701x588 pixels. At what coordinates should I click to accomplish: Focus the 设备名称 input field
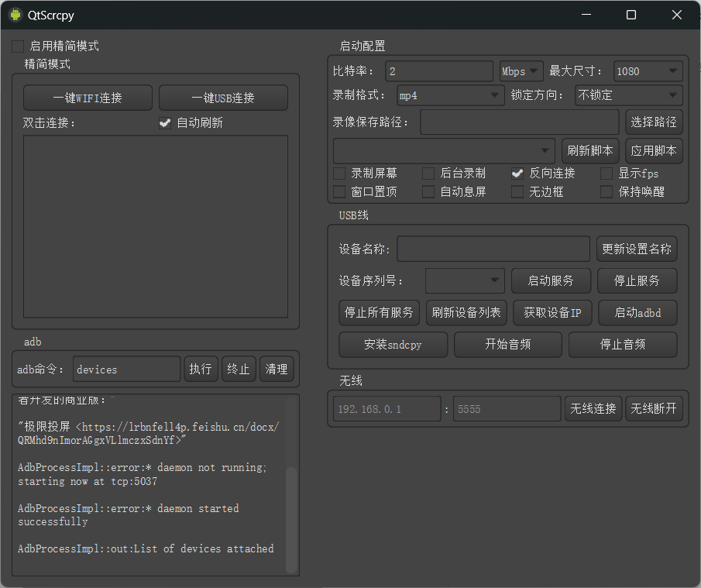(493, 249)
